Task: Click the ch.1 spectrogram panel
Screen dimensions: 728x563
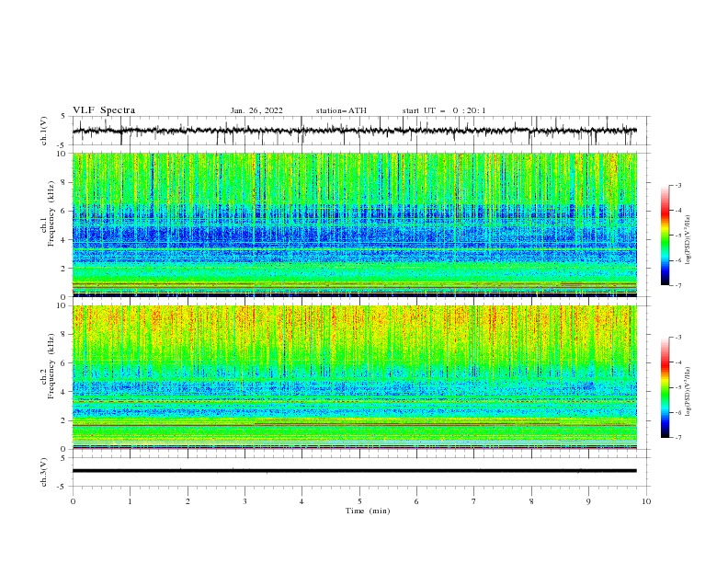Action: (354, 224)
